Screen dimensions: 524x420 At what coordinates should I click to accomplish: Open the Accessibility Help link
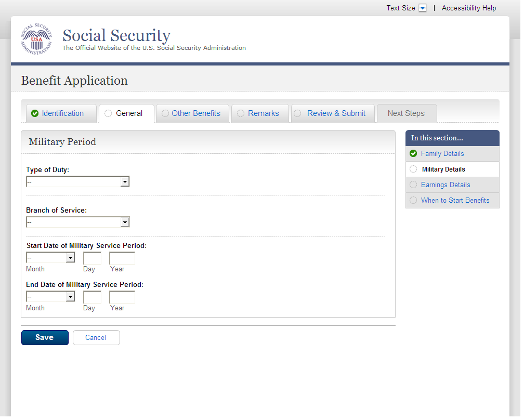click(469, 8)
